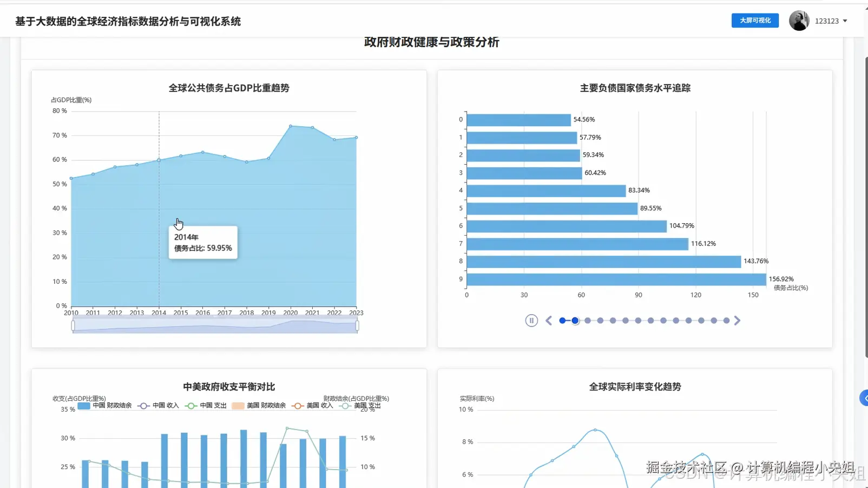The width and height of the screenshot is (868, 488).
Task: Click the bar labeled 156.92%
Action: click(616, 279)
